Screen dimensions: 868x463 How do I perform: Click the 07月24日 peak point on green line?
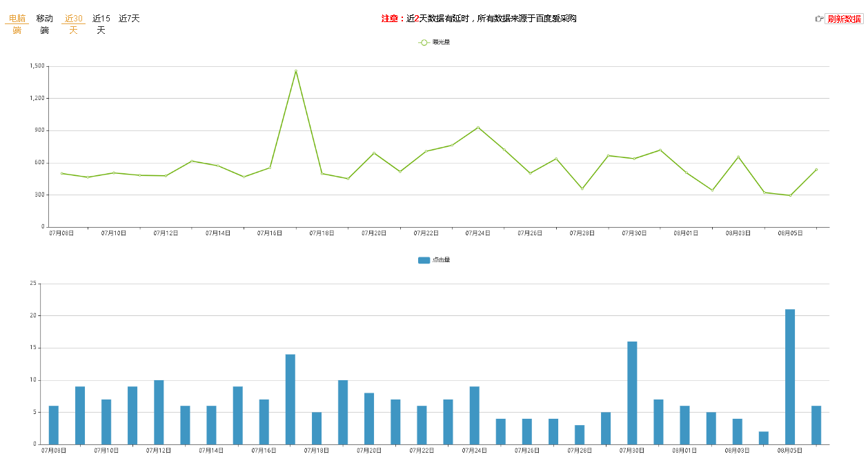coord(477,128)
